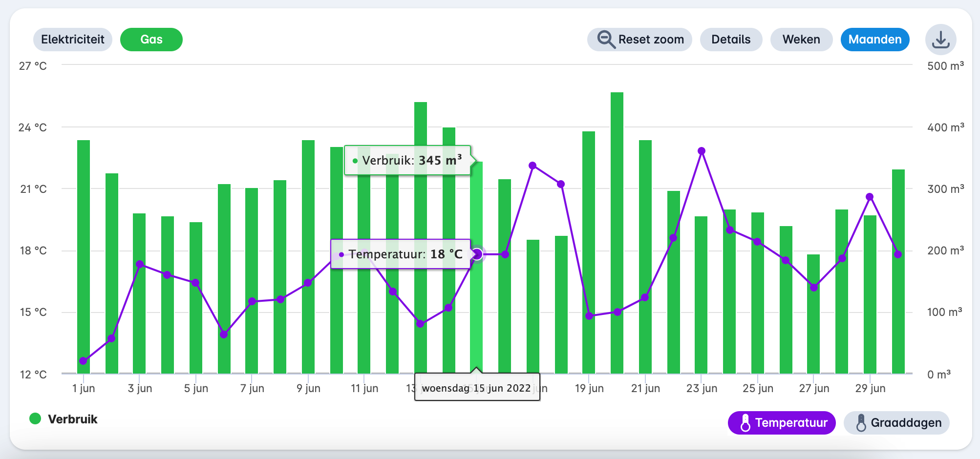The height and width of the screenshot is (459, 980).
Task: Select the Maanden view
Action: [874, 40]
